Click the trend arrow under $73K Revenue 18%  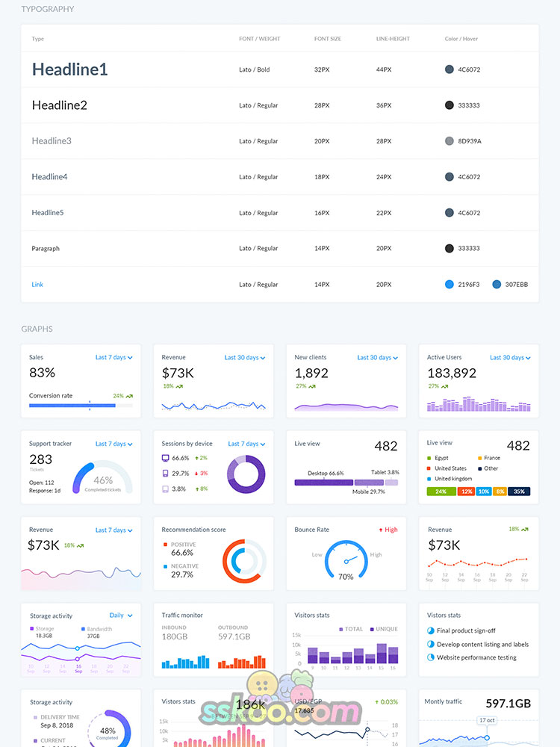[179, 386]
